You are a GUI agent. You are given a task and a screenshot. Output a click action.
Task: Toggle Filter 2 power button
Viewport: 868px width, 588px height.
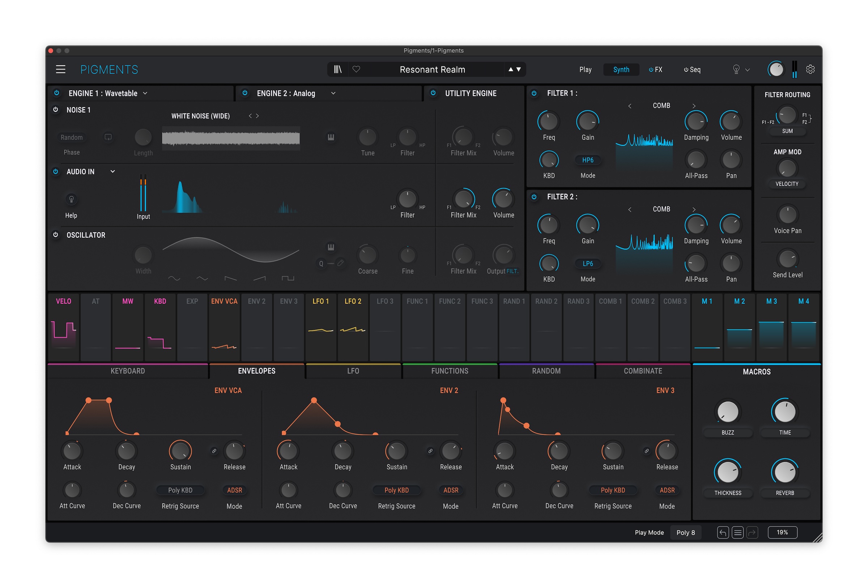click(534, 197)
